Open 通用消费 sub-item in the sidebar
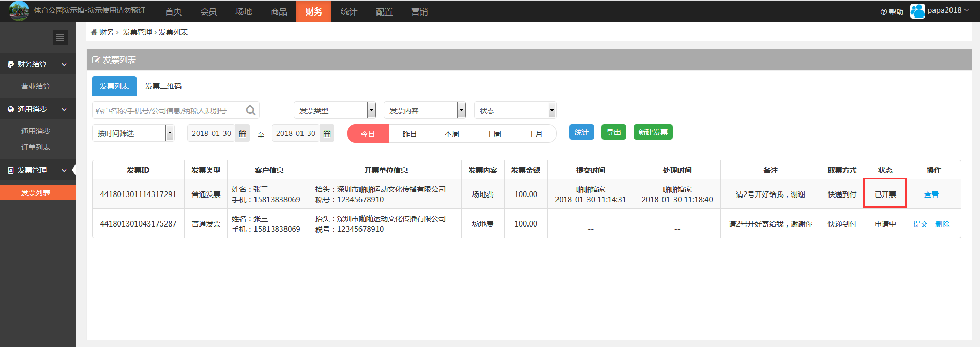The width and height of the screenshot is (980, 347). click(36, 131)
